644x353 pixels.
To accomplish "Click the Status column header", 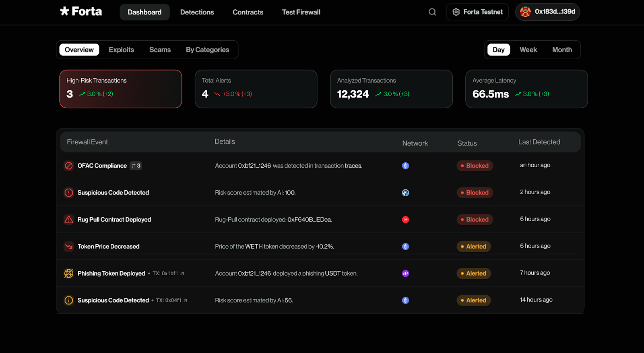I will point(467,143).
